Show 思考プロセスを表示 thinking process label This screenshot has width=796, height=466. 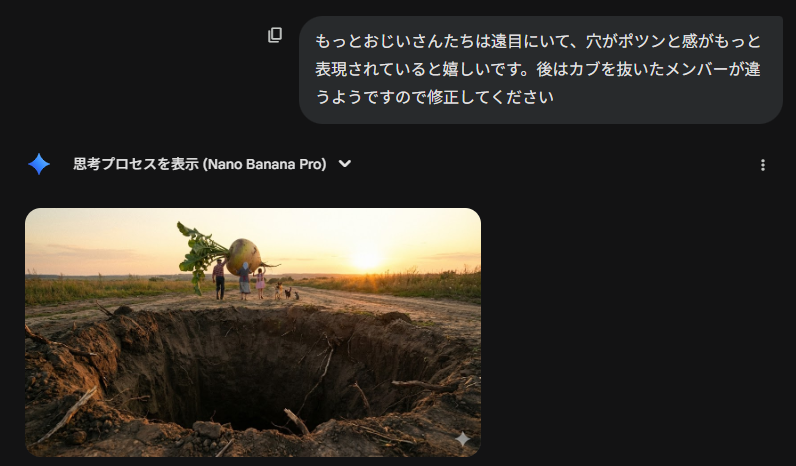[136, 164]
